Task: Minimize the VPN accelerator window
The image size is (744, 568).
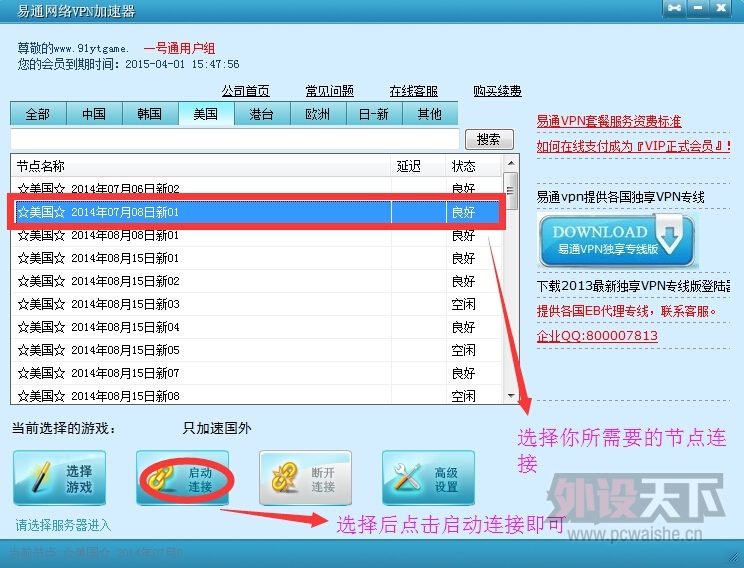Action: (698, 8)
